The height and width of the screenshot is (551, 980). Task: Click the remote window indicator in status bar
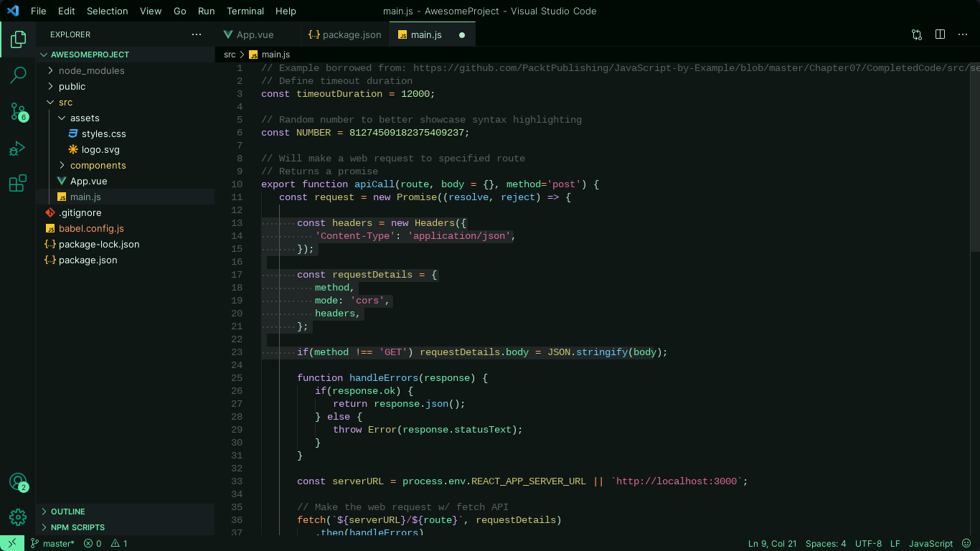click(x=12, y=544)
